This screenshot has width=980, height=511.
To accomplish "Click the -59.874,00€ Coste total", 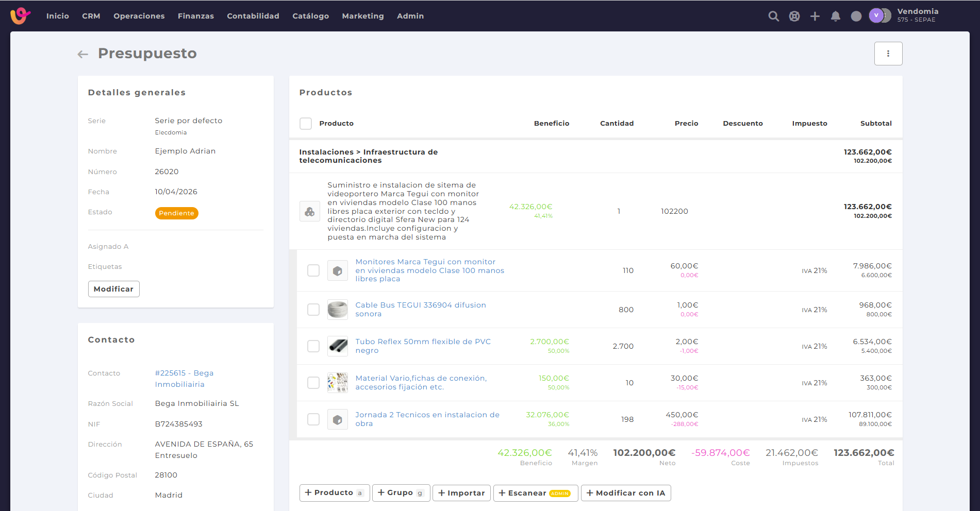I will pos(721,453).
